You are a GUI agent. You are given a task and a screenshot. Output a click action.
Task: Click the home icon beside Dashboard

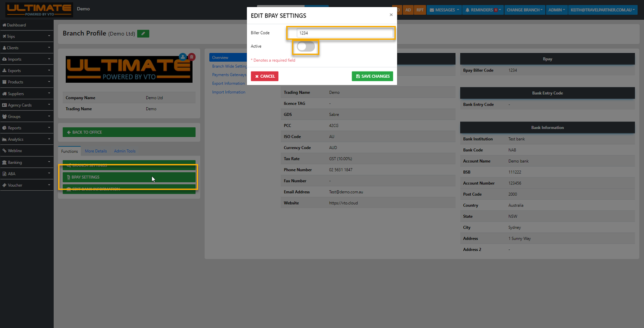4,25
